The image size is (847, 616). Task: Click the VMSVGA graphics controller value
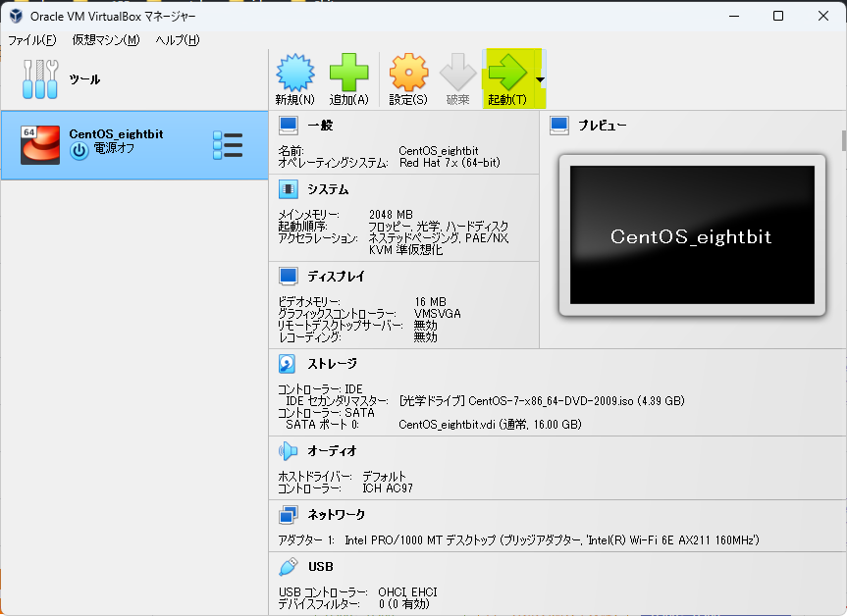click(x=438, y=314)
